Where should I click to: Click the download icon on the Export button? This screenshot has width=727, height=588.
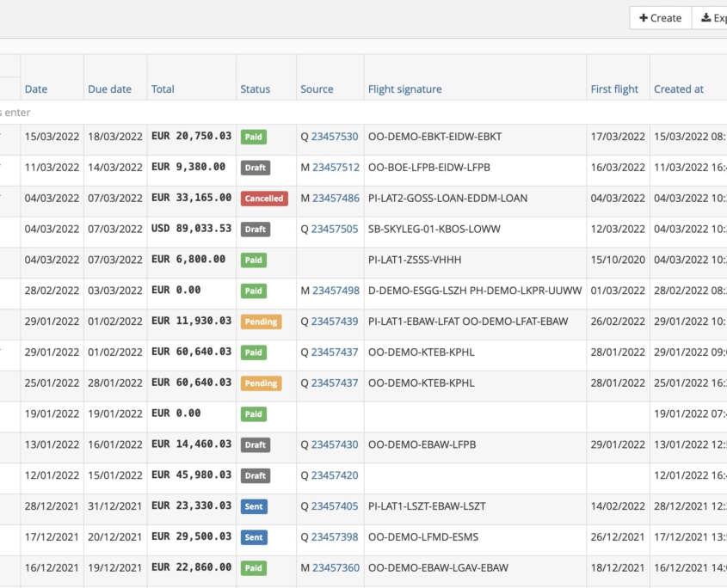(x=705, y=17)
